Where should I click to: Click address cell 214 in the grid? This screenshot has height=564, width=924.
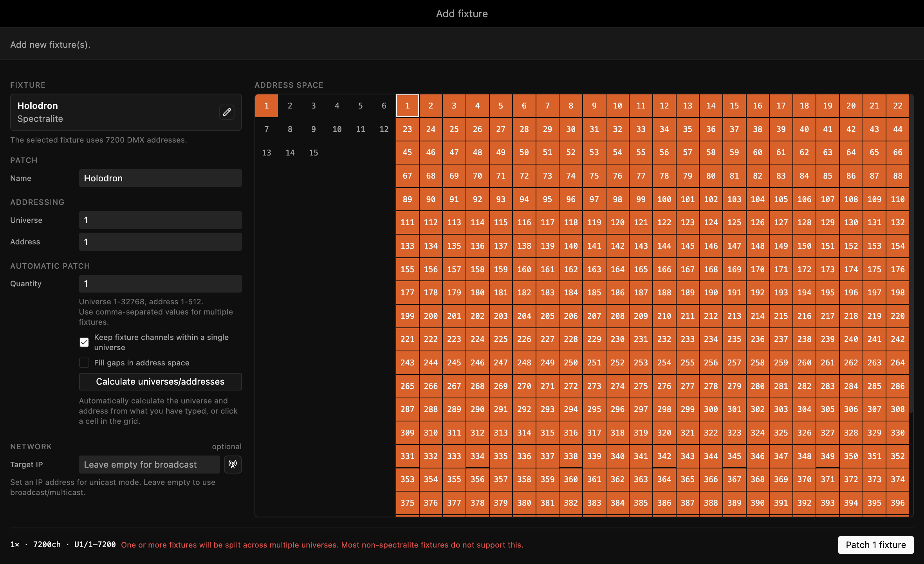coord(758,316)
